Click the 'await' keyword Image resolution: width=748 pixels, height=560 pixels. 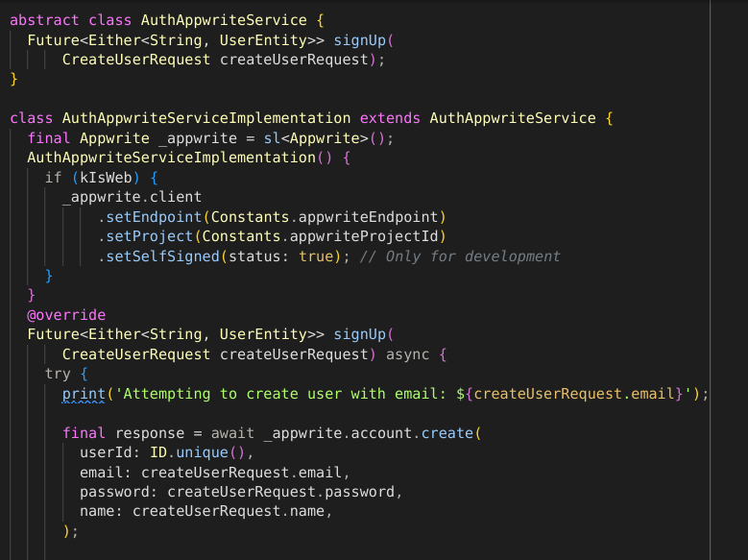[x=232, y=433]
